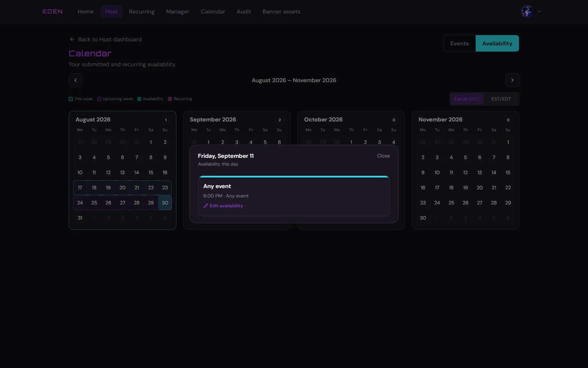Select August 30, 2026
The image size is (588, 368).
tap(165, 203)
